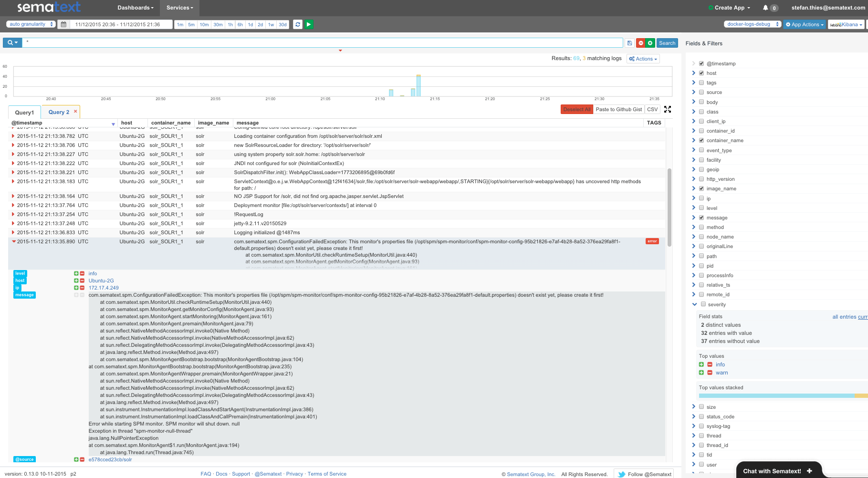
Task: Include level info filter with green plus
Action: pyautogui.click(x=76, y=273)
